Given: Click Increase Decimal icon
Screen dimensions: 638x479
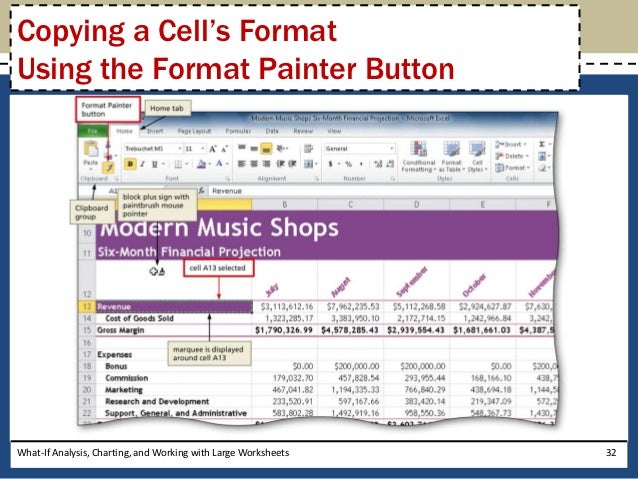Looking at the screenshot, I should tap(378, 164).
